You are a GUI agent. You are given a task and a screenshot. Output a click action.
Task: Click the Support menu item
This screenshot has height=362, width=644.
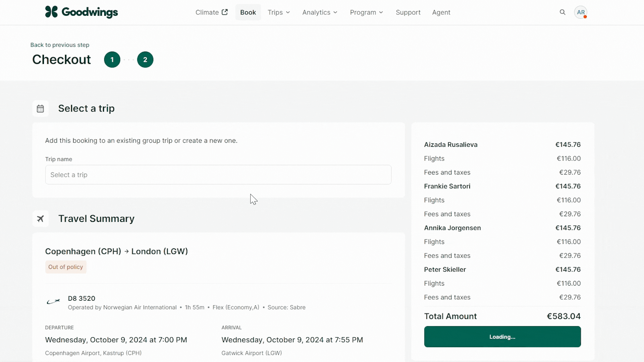(408, 12)
